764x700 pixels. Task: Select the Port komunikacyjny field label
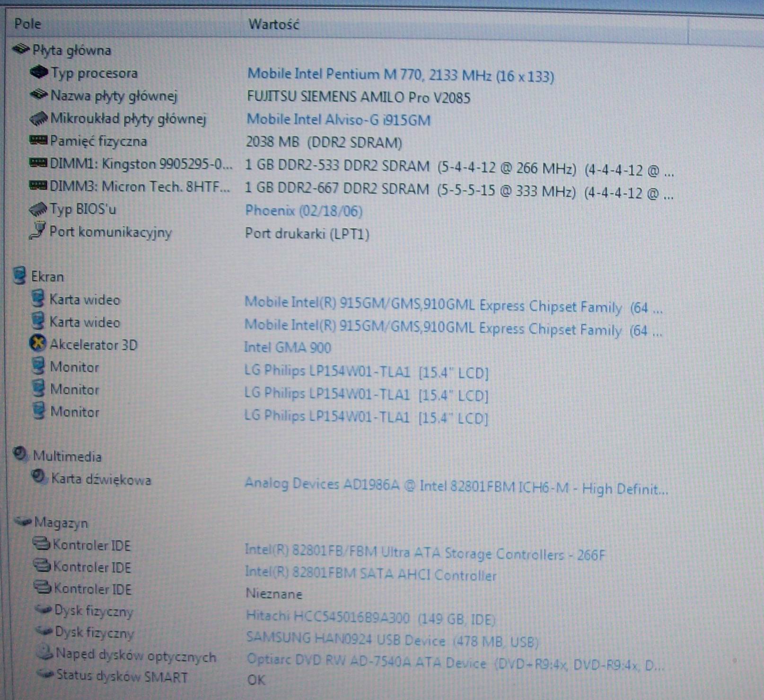coord(111,232)
